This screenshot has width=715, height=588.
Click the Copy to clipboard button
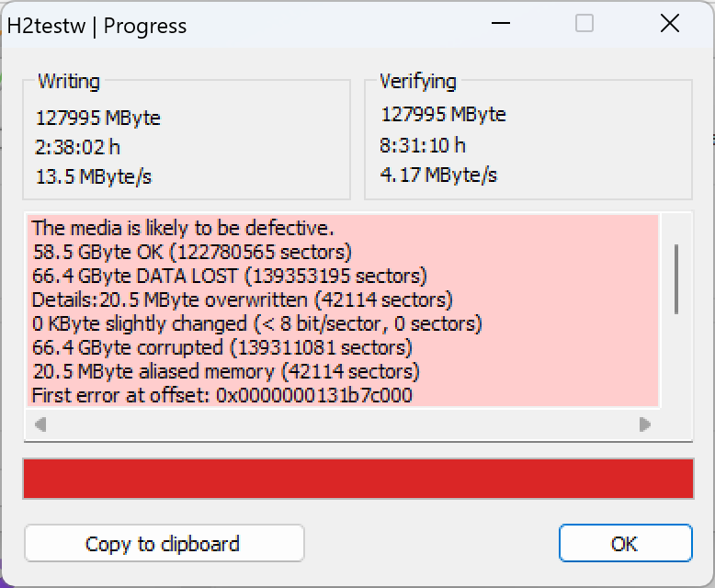164,543
